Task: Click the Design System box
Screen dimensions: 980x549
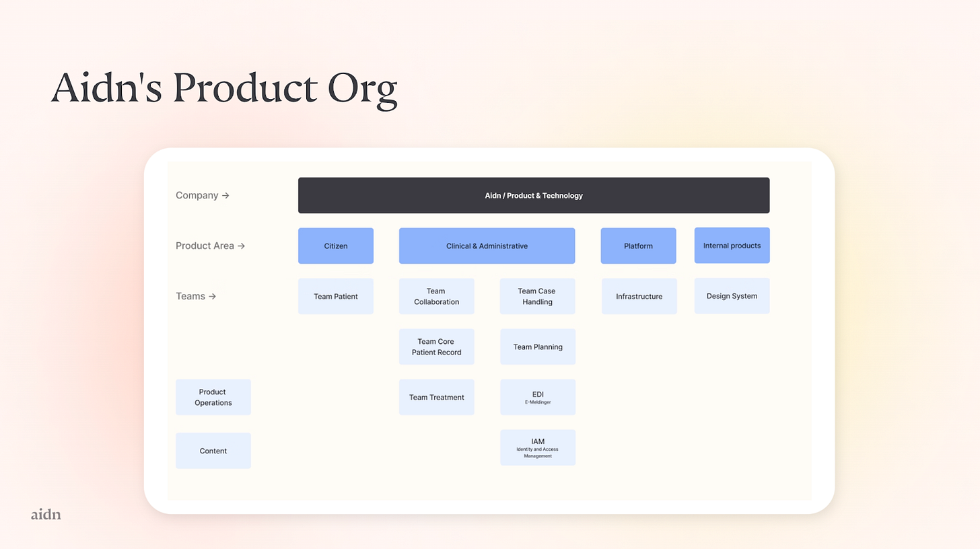Action: 732,296
